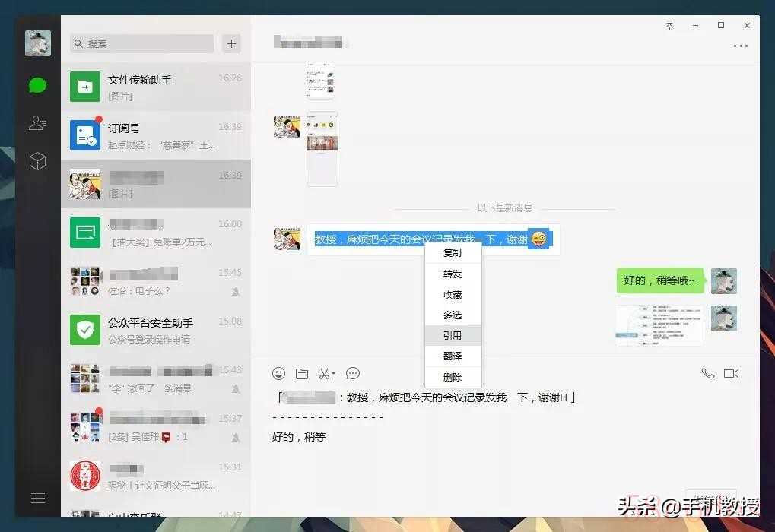Click the 文件传输助手 green folder avatar

coord(85,87)
